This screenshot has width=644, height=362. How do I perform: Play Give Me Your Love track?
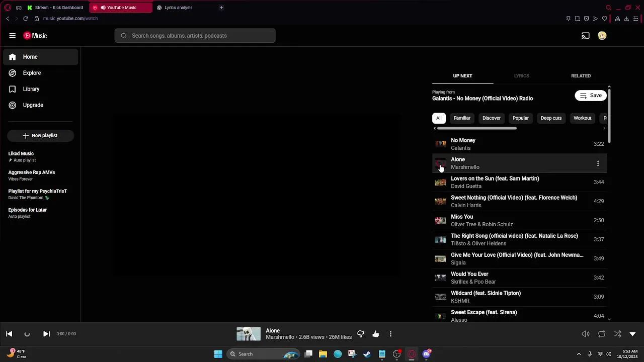click(519, 258)
